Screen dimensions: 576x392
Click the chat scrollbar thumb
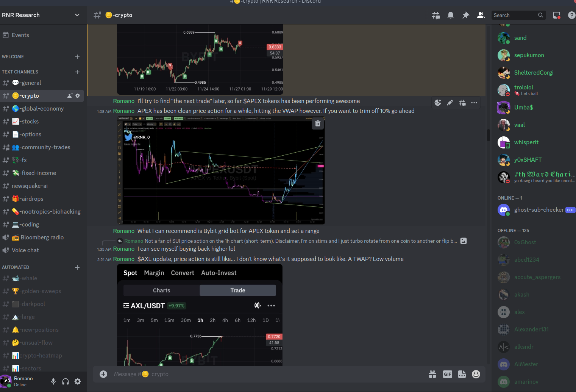(489, 135)
